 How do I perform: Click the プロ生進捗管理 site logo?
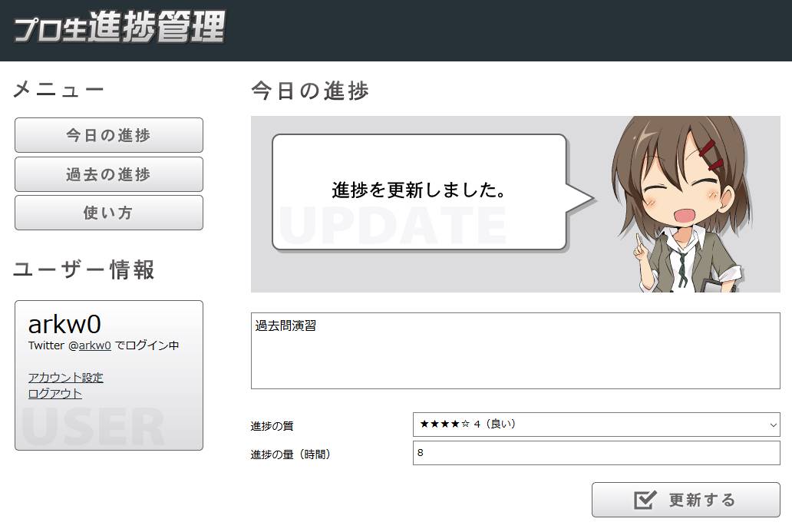click(120, 28)
